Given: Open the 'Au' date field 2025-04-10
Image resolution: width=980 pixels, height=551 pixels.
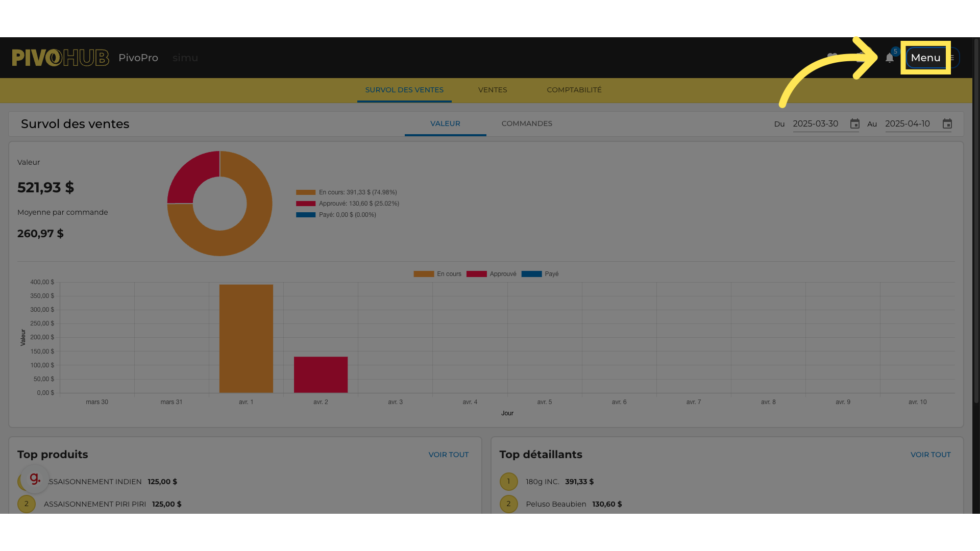Looking at the screenshot, I should click(908, 124).
